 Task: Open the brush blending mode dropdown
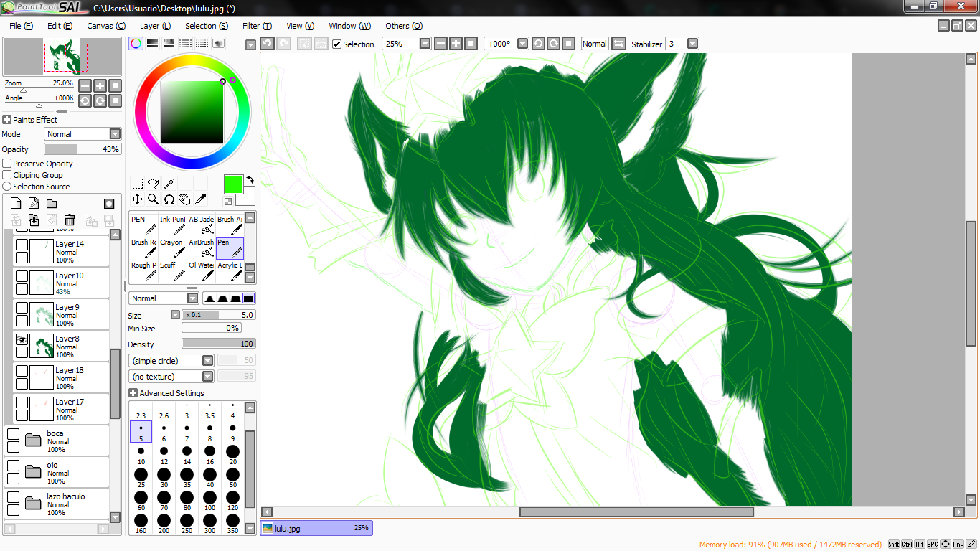[x=164, y=298]
